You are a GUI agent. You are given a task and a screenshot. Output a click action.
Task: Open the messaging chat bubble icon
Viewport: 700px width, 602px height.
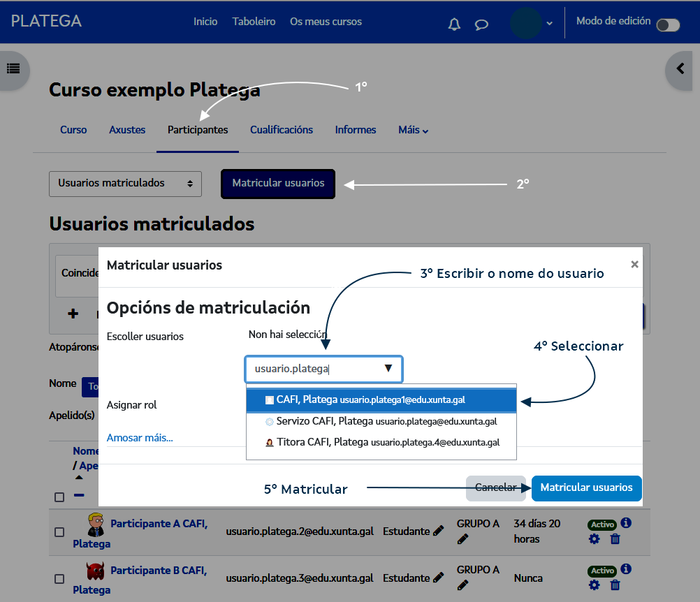481,24
